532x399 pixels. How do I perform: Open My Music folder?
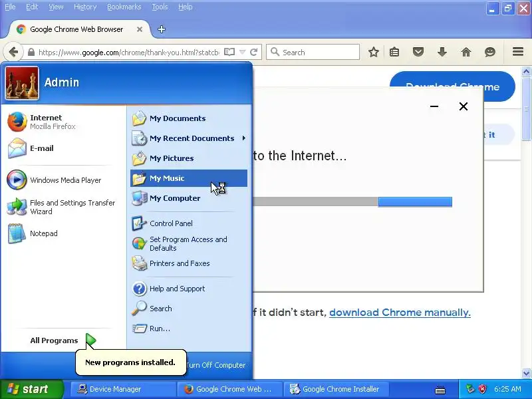coord(189,178)
